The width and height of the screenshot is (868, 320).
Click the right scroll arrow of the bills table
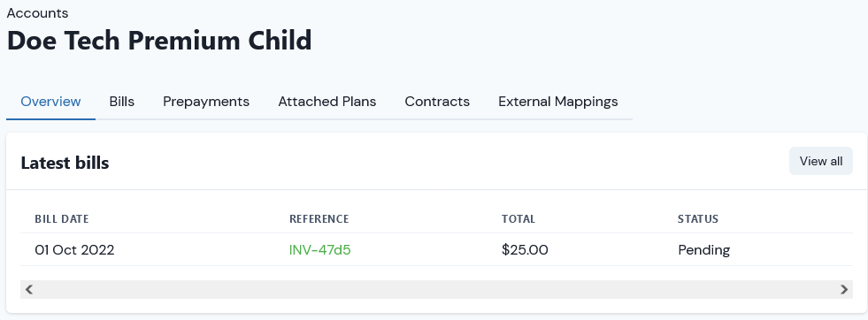(x=843, y=289)
